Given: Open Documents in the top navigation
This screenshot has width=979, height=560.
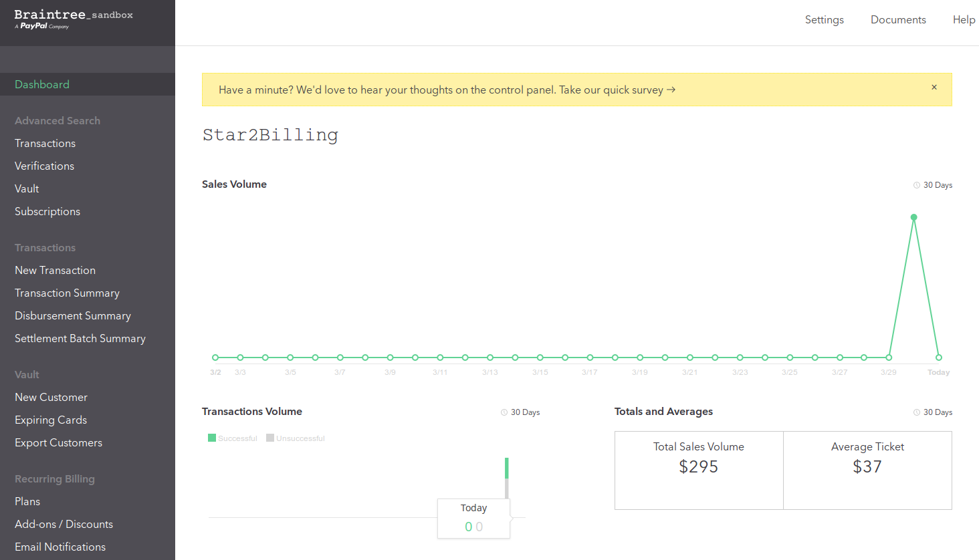Looking at the screenshot, I should 898,20.
